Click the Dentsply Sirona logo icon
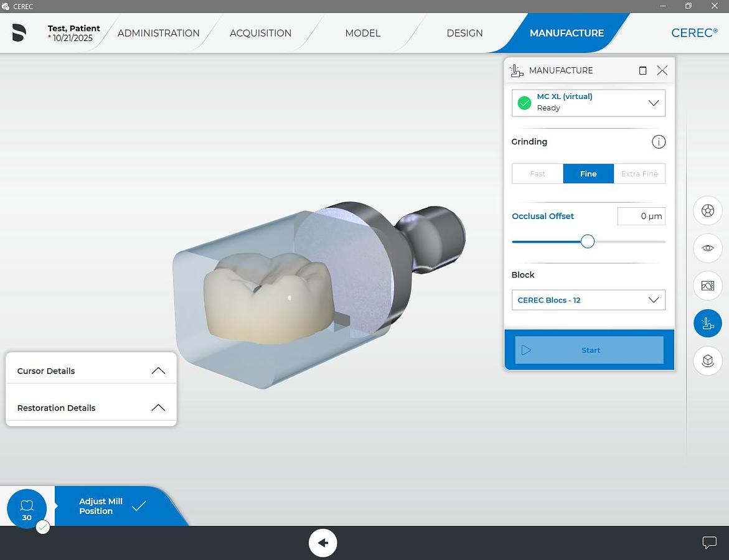This screenshot has width=729, height=560. tap(19, 33)
